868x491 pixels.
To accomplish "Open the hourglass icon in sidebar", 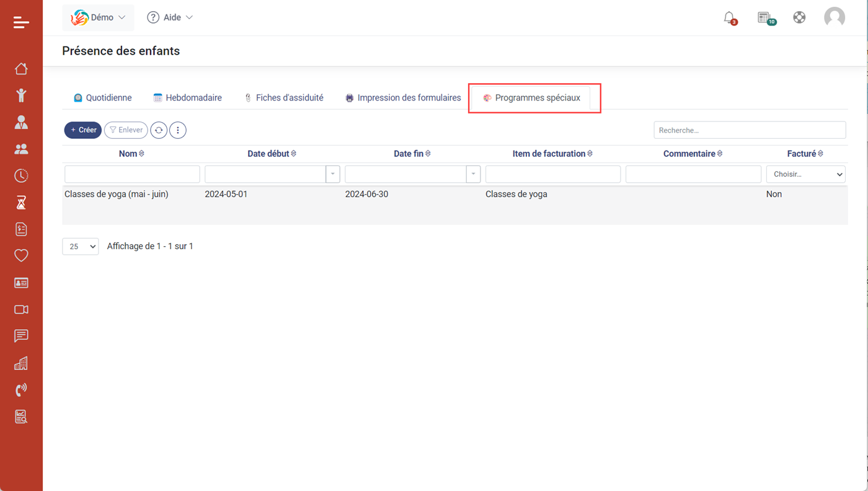I will pyautogui.click(x=21, y=203).
